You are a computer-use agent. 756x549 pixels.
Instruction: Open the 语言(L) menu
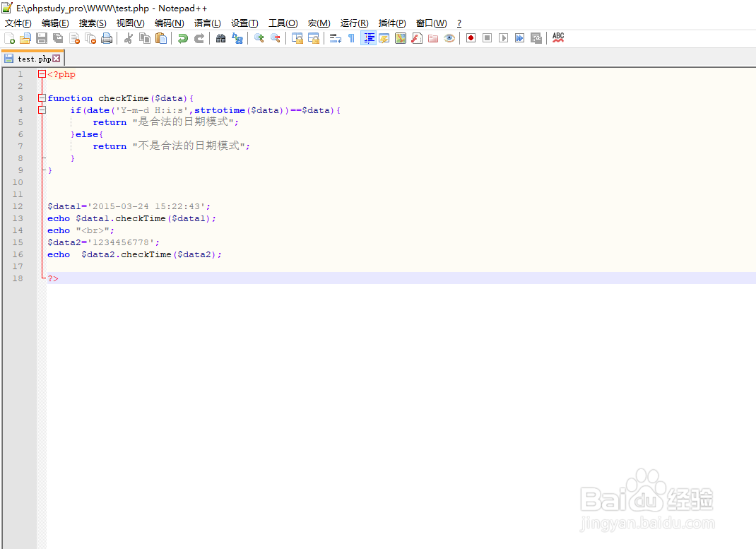[207, 23]
